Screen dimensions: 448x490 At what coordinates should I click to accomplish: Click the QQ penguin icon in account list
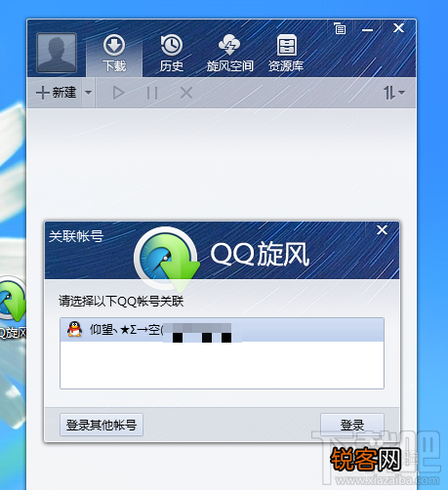point(74,329)
